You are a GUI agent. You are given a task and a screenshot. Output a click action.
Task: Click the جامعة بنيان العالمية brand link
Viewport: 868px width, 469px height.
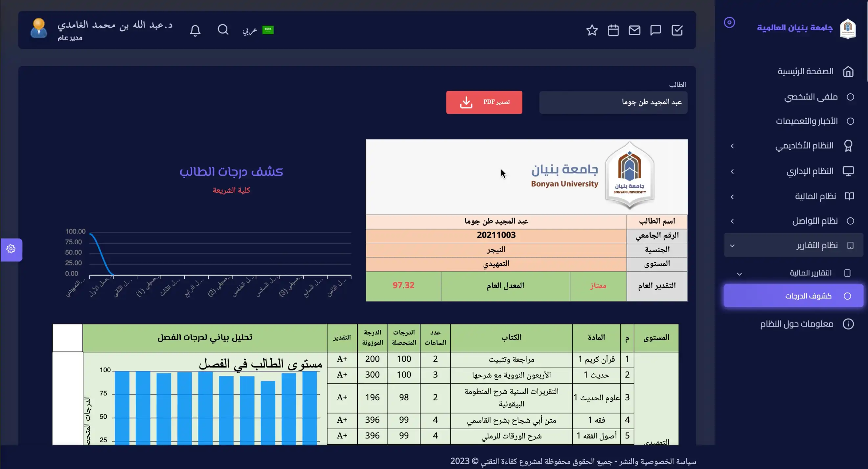pos(795,28)
